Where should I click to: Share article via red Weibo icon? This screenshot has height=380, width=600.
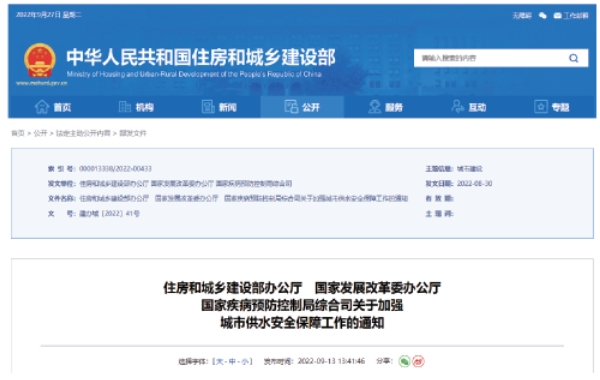[x=419, y=361]
